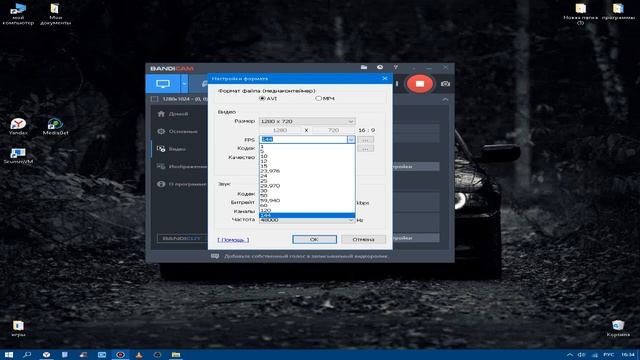Select the screen recording mode icon in Bandicam
The height and width of the screenshot is (360, 640).
163,84
